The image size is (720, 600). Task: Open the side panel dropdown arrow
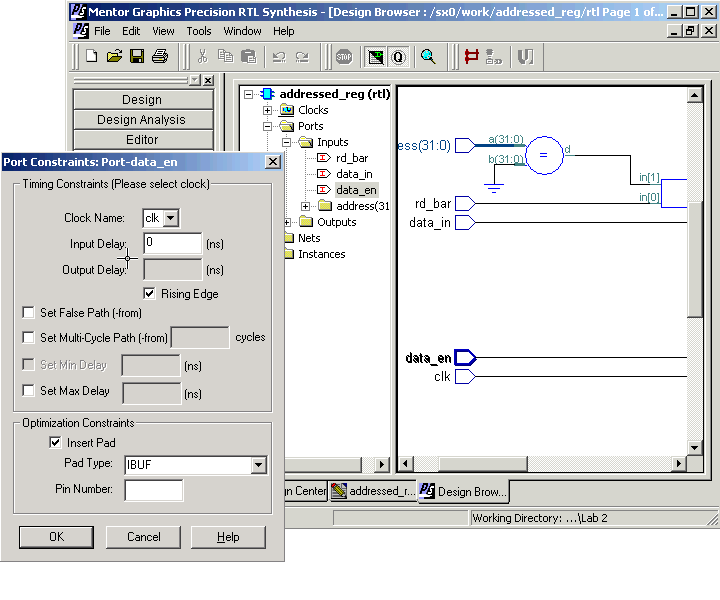(195, 80)
